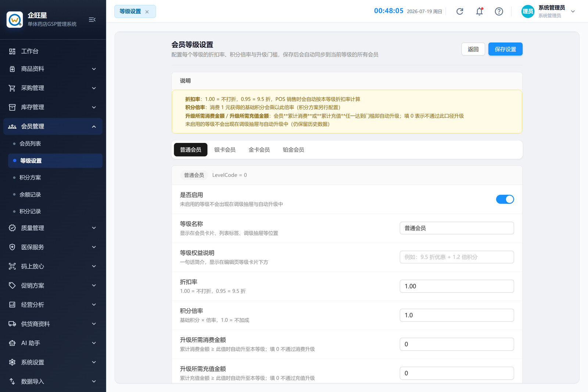Expand the 质量管理 menu chevron
This screenshot has height=392, width=588.
94,228
